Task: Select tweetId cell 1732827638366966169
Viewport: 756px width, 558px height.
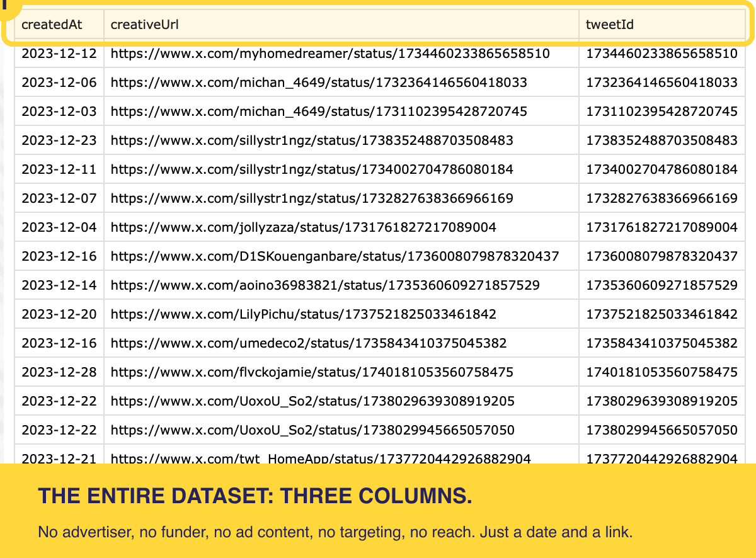Action: 662,198
